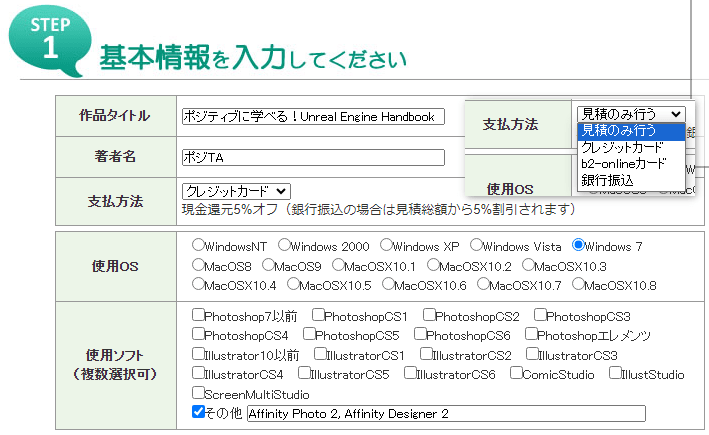Select the MacOSX10.1 radio button

[338, 265]
